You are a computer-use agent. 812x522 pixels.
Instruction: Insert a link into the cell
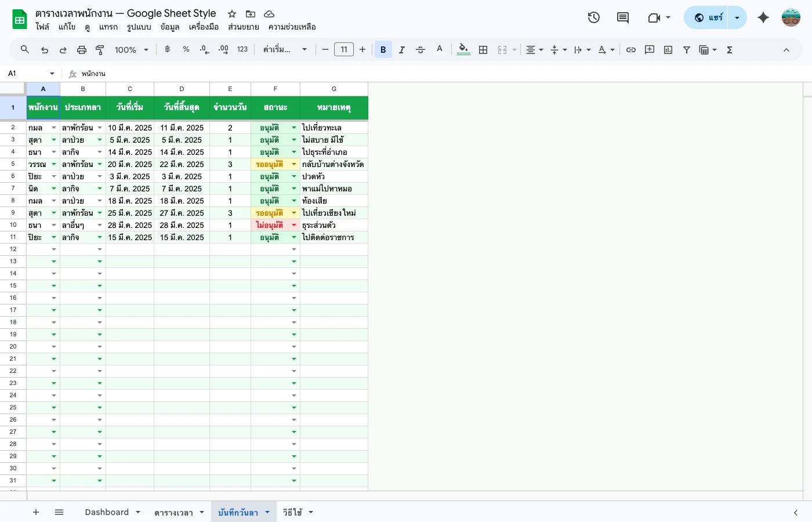(x=631, y=49)
